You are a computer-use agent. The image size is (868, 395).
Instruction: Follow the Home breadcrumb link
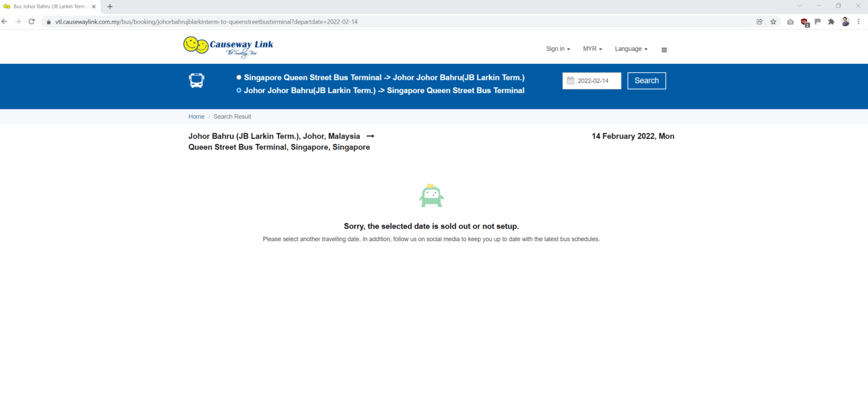coord(196,116)
